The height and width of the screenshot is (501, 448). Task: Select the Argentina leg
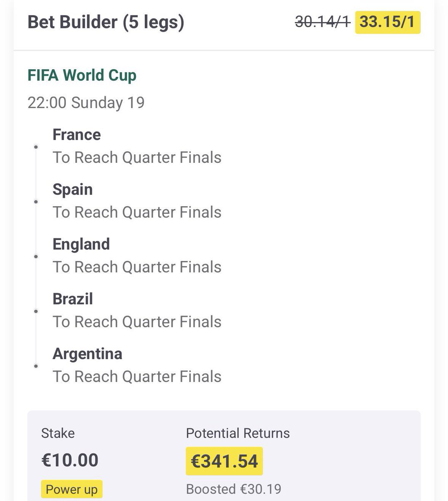pyautogui.click(x=137, y=365)
